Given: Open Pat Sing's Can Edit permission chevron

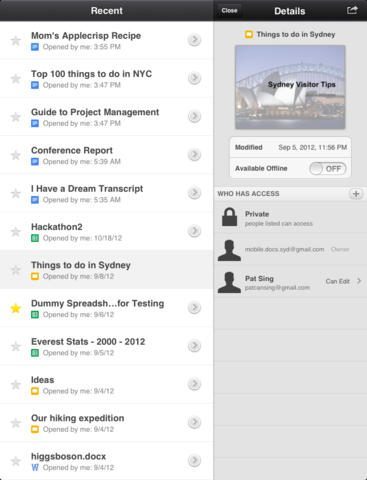Looking at the screenshot, I should click(x=359, y=281).
